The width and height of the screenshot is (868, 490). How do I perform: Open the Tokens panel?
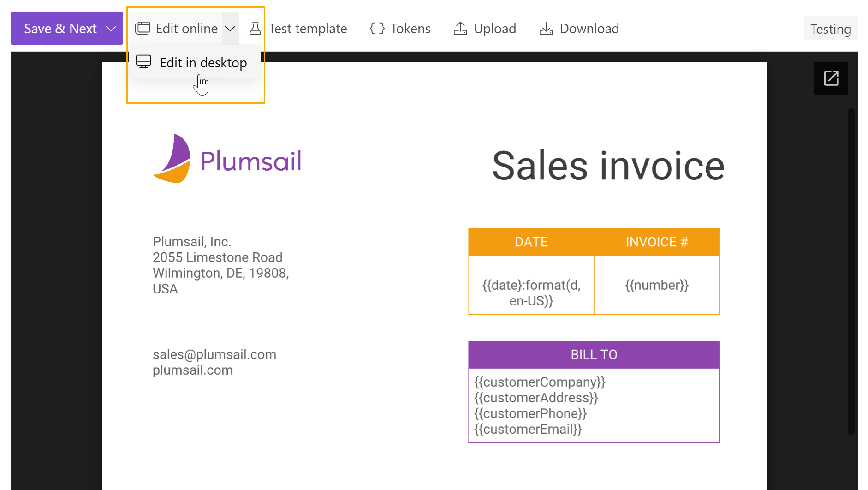point(400,29)
